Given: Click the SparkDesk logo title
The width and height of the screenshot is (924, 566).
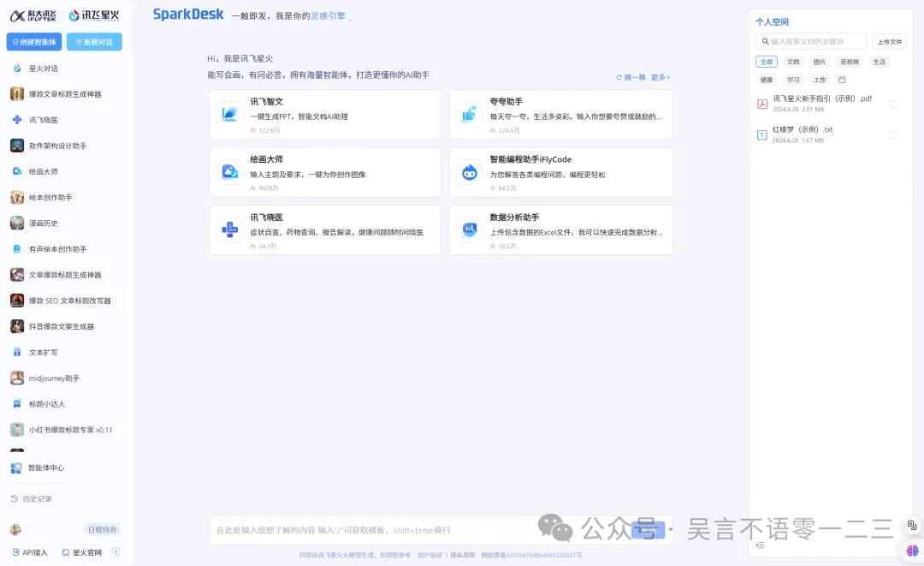Looking at the screenshot, I should tap(188, 15).
